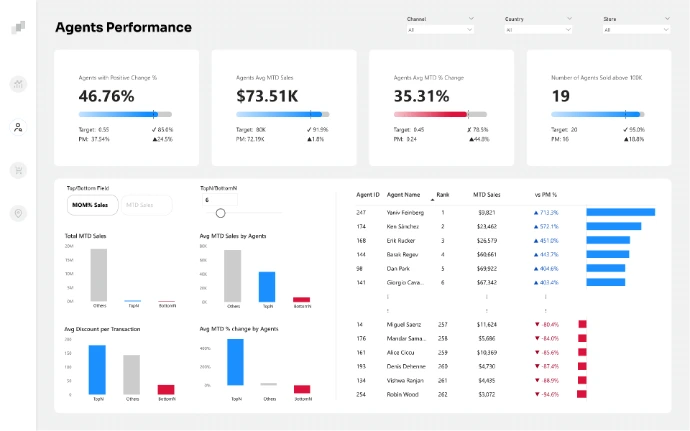Sort table by vs PM % header
This screenshot has height=431, width=690.
pyautogui.click(x=545, y=195)
